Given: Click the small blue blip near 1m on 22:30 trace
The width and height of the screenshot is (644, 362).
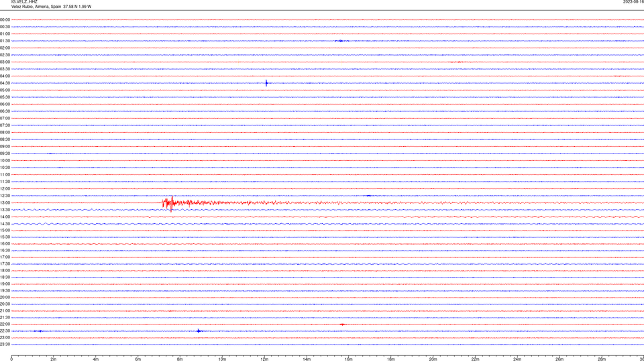Looking at the screenshot, I should [x=38, y=330].
